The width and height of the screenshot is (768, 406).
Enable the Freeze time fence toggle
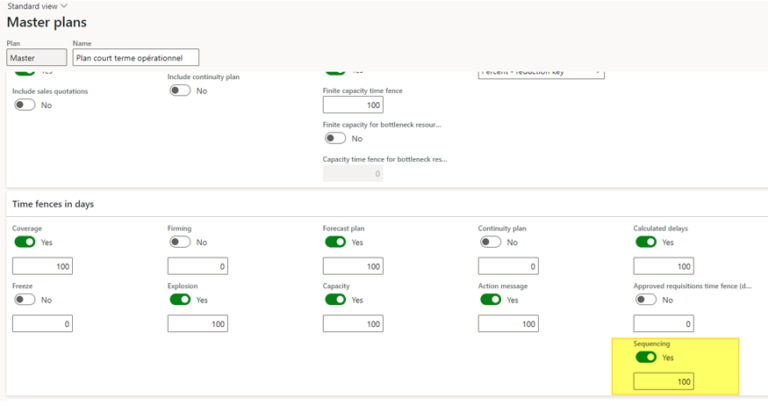(23, 299)
